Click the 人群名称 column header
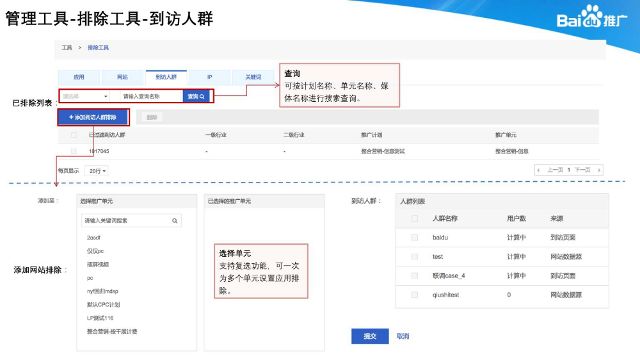Viewport: 640px width, 360px height. (x=444, y=218)
